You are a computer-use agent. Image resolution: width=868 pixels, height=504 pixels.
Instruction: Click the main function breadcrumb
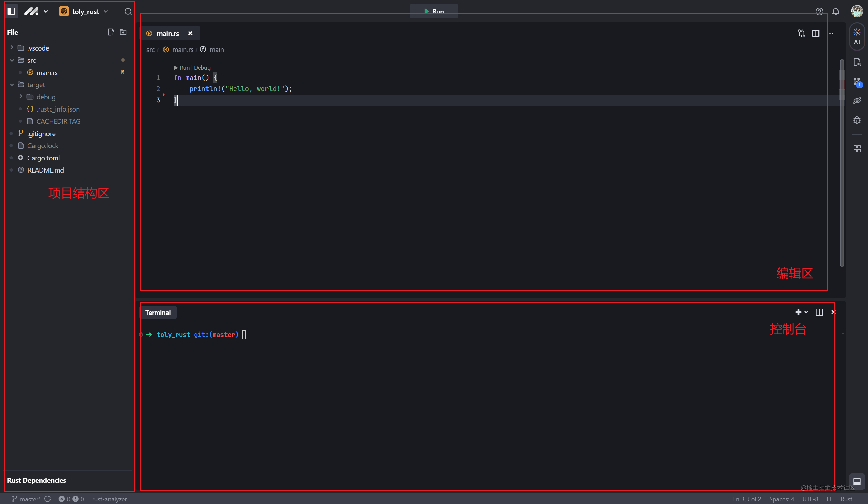point(217,49)
